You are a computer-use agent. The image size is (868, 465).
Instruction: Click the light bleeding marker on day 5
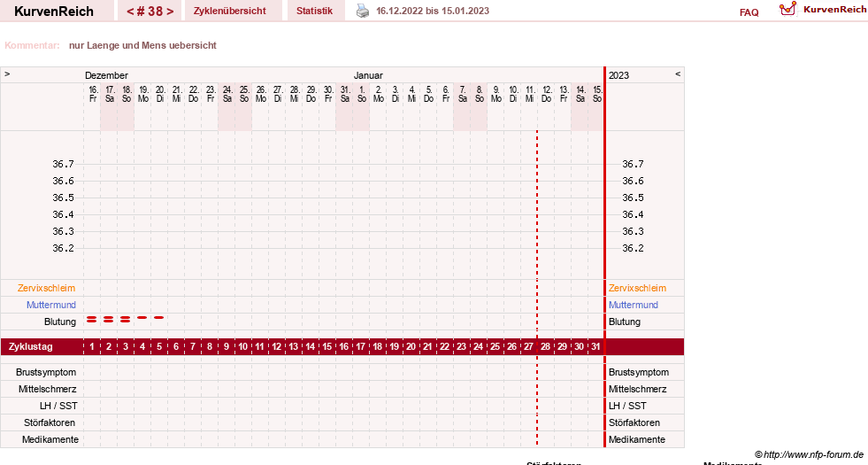(x=159, y=318)
